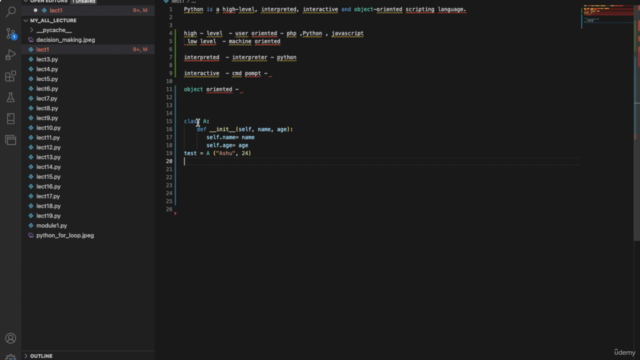Open decision_making.jpeg file
This screenshot has width=640, height=360.
65,40
